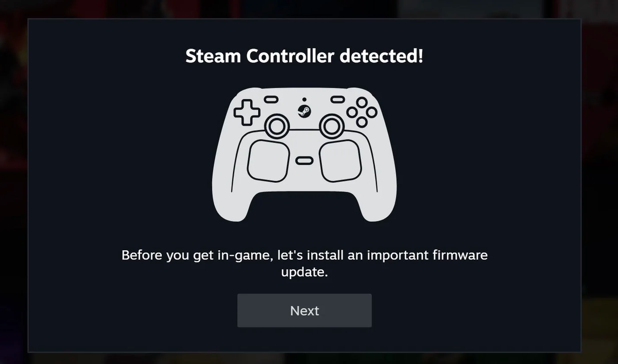The width and height of the screenshot is (618, 364).
Task: Click the Steam logo on the controller
Action: 304,111
